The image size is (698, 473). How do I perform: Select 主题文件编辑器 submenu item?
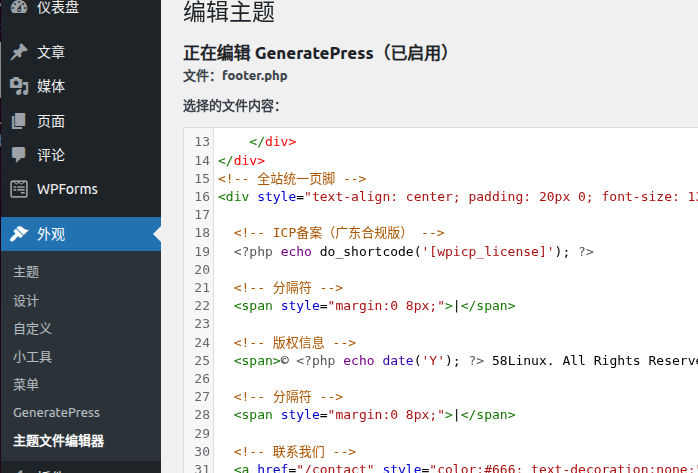tap(58, 440)
